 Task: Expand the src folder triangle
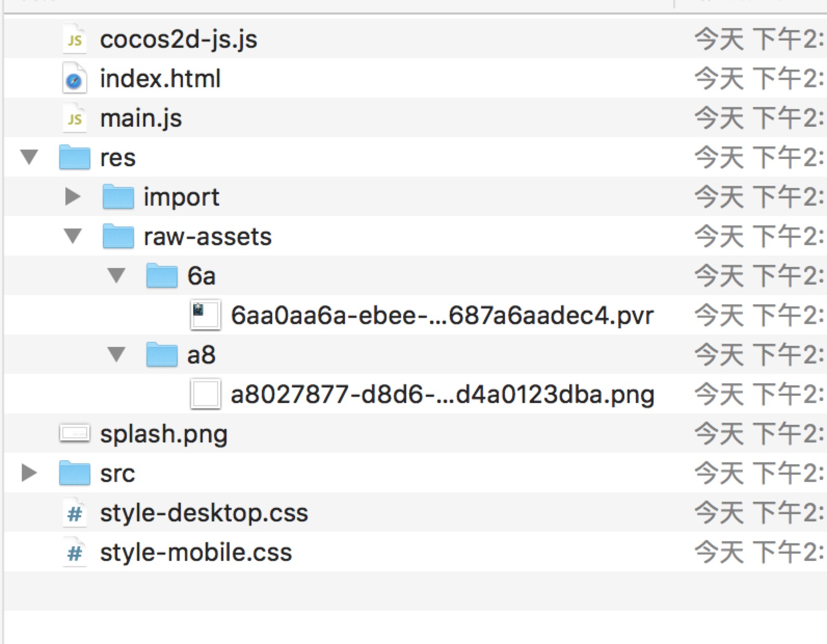click(29, 473)
